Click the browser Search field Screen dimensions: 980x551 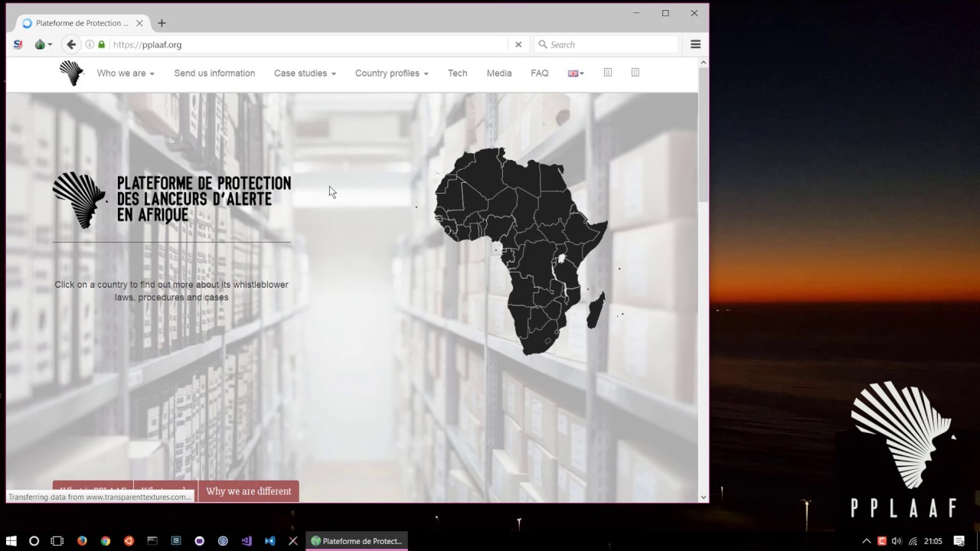[x=606, y=44]
